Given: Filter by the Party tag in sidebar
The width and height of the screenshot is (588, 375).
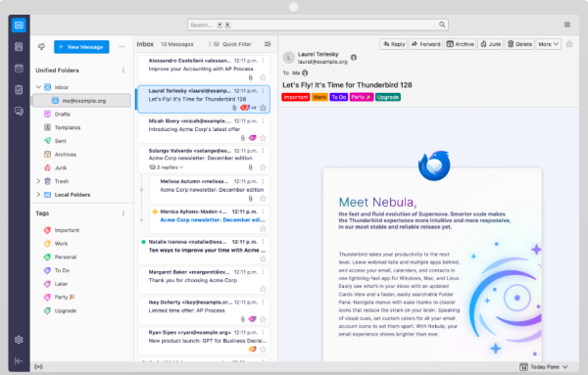Looking at the screenshot, I should coord(65,297).
